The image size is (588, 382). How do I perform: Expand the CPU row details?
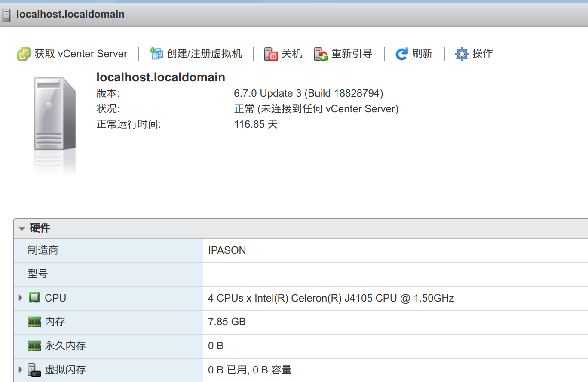pos(21,298)
